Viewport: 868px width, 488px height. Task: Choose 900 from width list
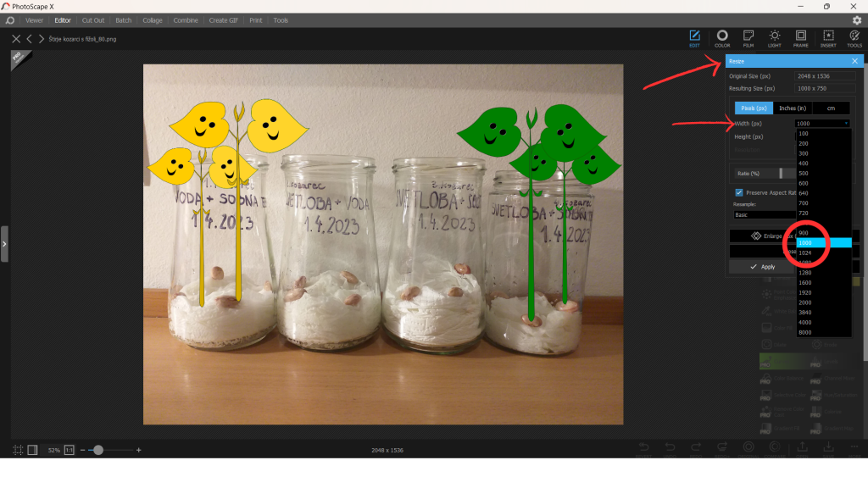pyautogui.click(x=824, y=233)
